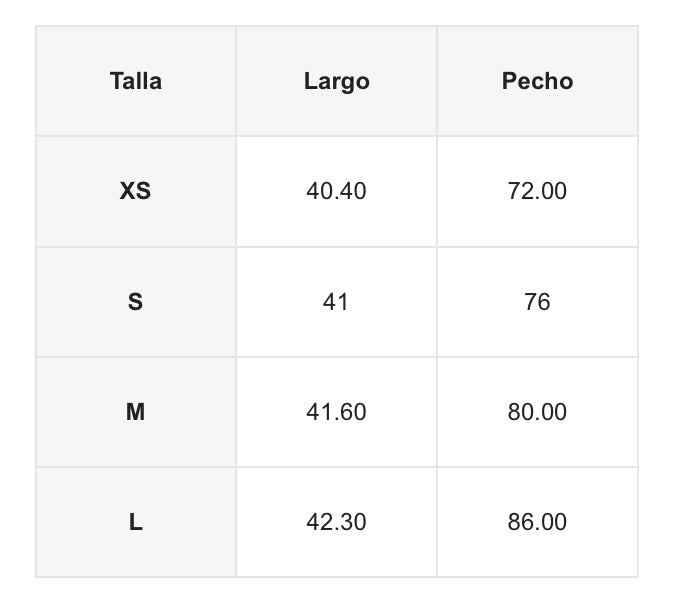
Task: Pick the Largo measurement for size XS
Action: pyautogui.click(x=336, y=191)
